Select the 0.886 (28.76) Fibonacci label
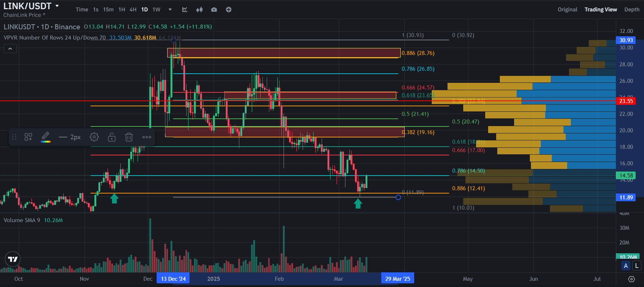Viewport: 644px width, 287px height. coord(418,53)
